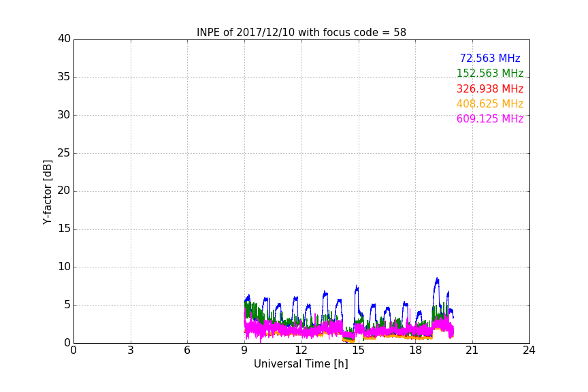The image size is (588, 392).
Task: Click the x-axis tick value 12
Action: [x=301, y=350]
